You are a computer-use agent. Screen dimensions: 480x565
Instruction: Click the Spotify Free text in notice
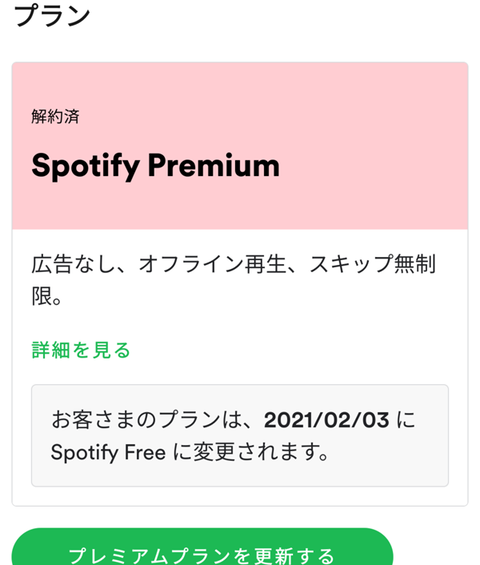coord(108,452)
